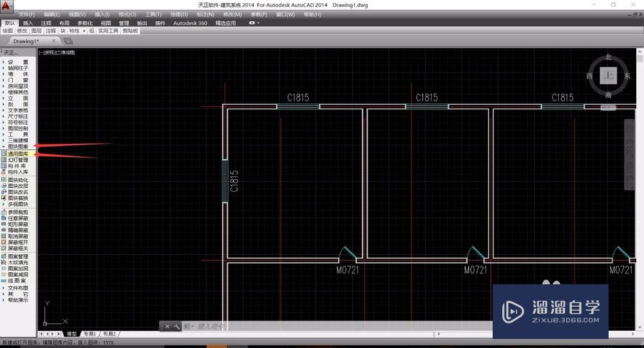Select the 取消屏蔽 cancel mask tool
644x348 pixels.
(x=17, y=236)
